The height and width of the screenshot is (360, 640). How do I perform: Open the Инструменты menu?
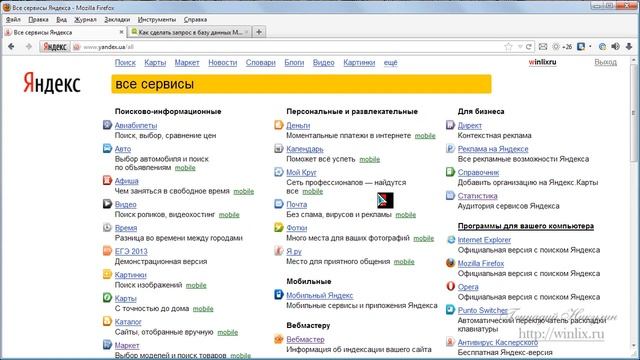pyautogui.click(x=157, y=19)
